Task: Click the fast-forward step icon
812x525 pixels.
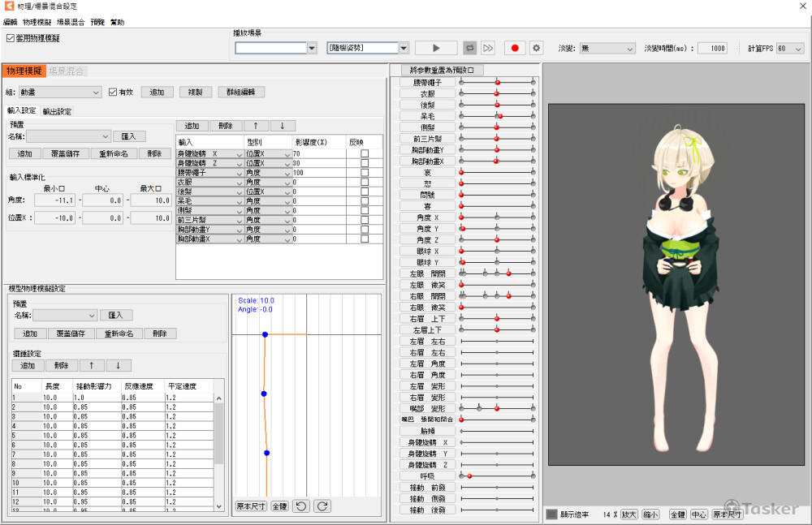Action: pos(488,49)
